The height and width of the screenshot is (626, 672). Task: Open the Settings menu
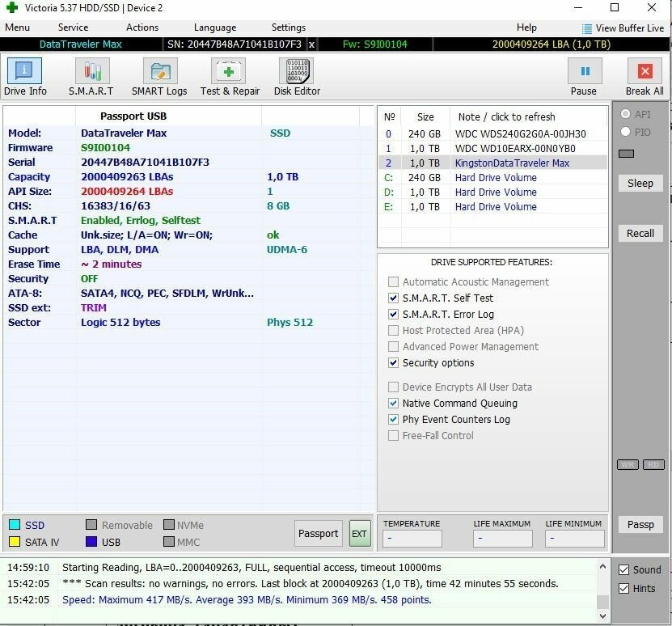pos(289,27)
